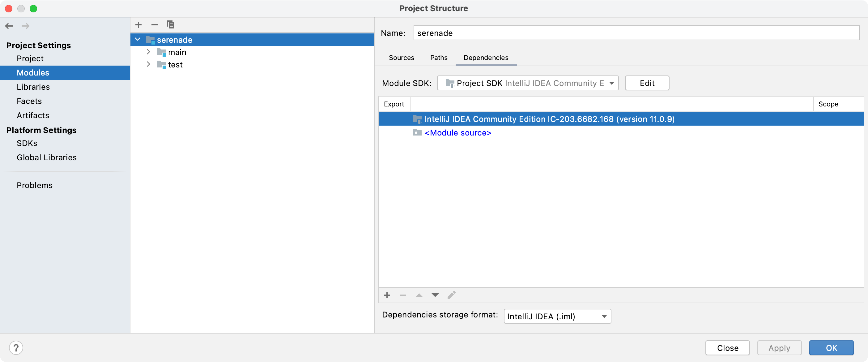
Task: Click the help question mark icon
Action: [16, 347]
